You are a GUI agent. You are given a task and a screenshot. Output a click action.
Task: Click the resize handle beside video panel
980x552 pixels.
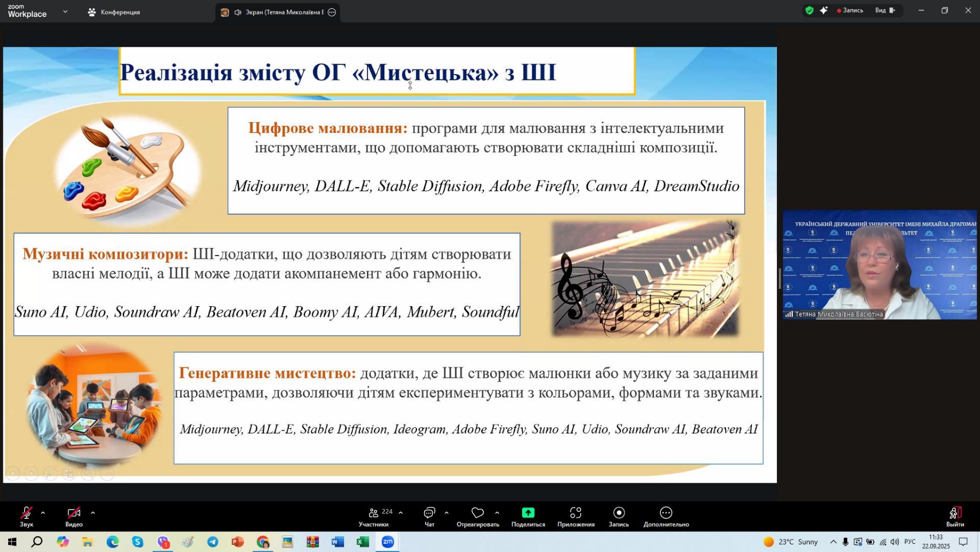pyautogui.click(x=780, y=278)
